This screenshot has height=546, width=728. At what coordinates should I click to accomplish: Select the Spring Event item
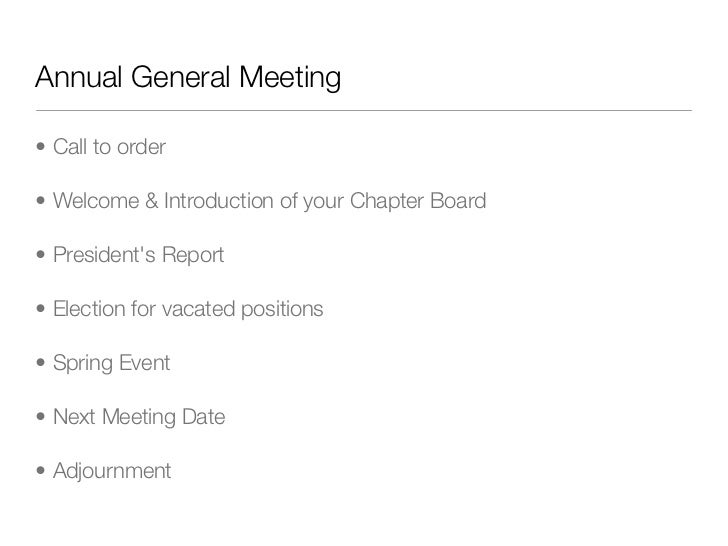(x=111, y=363)
